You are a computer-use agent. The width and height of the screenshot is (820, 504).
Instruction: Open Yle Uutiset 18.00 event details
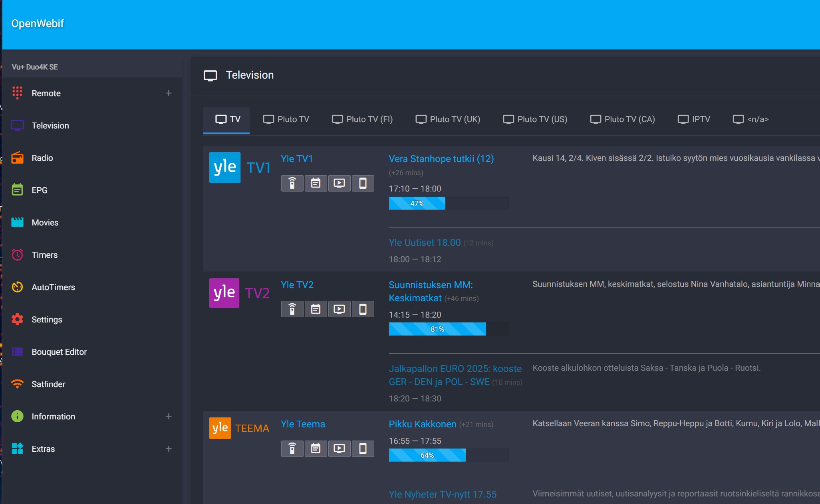[425, 243]
